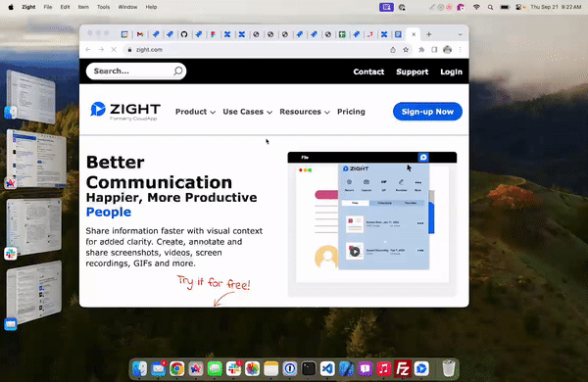Screen dimensions: 588x382
Task: Open the Pricing link
Action: point(351,112)
